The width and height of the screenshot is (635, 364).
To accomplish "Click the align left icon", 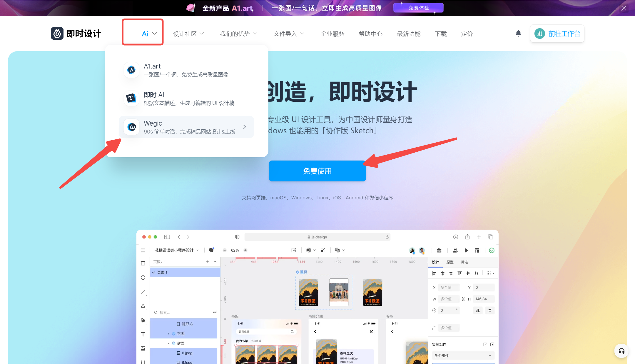I will coord(434,273).
